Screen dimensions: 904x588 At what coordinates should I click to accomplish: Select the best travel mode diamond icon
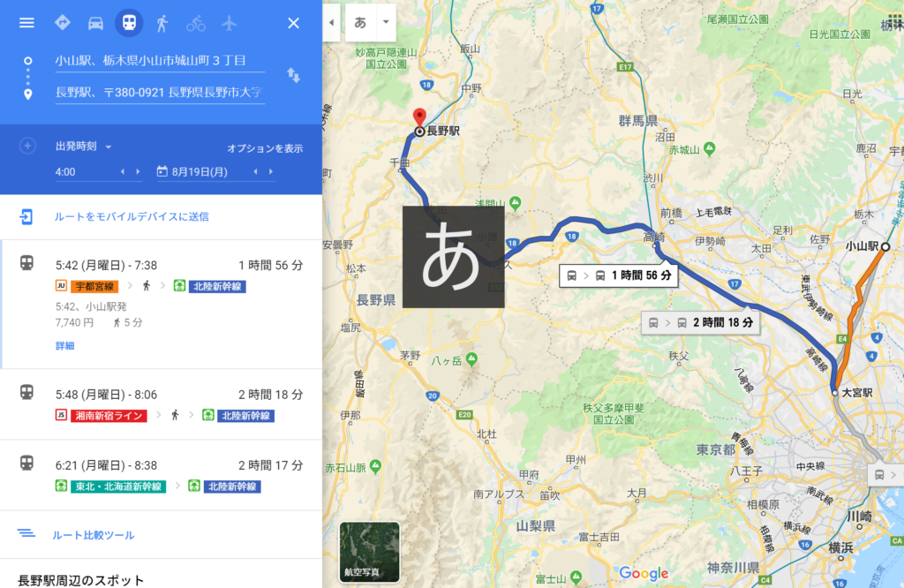point(63,23)
